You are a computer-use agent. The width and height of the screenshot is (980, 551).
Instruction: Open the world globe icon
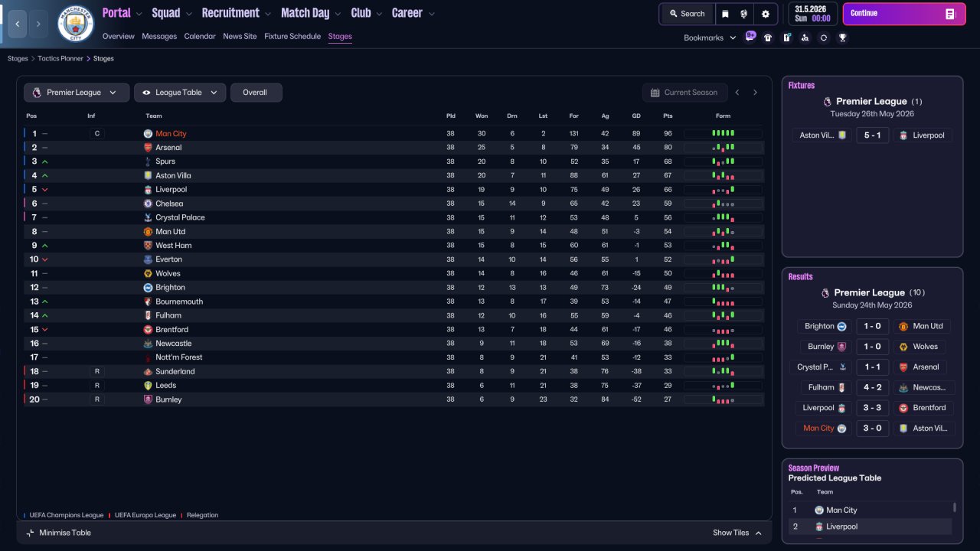743,14
